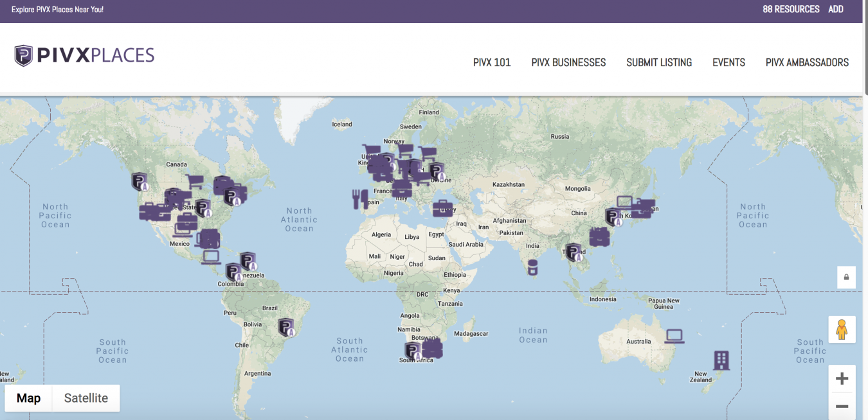Select the database marker south of India

[532, 268]
